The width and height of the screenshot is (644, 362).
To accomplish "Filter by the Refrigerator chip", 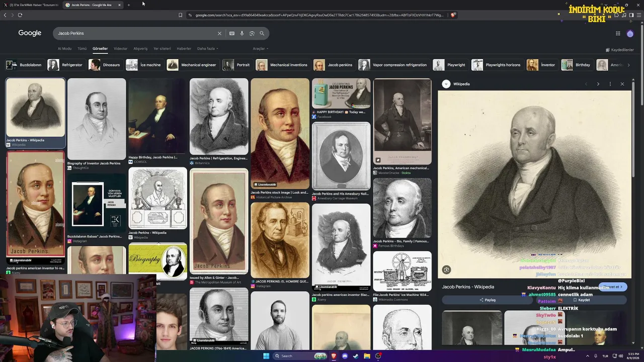I will point(65,65).
